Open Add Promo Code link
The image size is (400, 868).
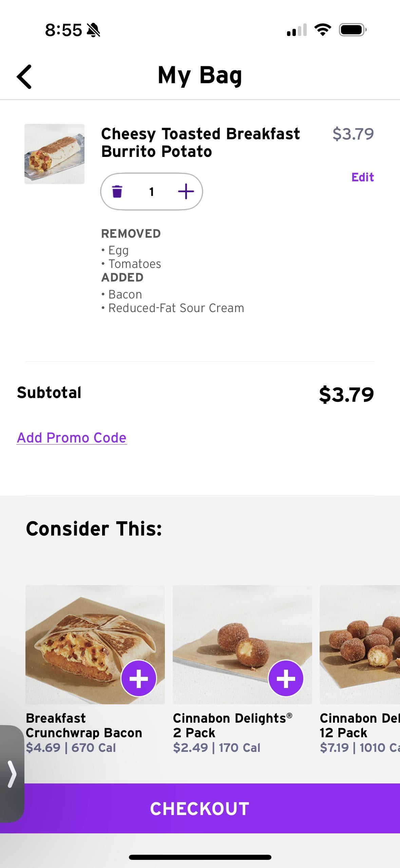72,438
